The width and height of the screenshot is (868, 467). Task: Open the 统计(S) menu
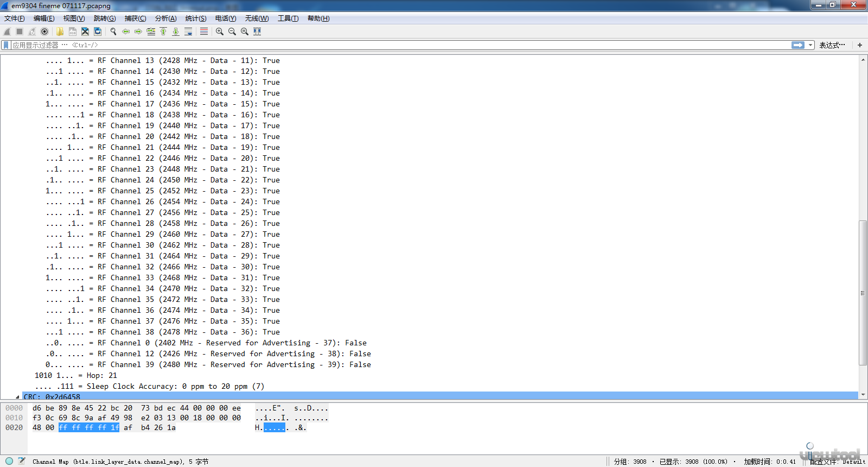pos(196,18)
